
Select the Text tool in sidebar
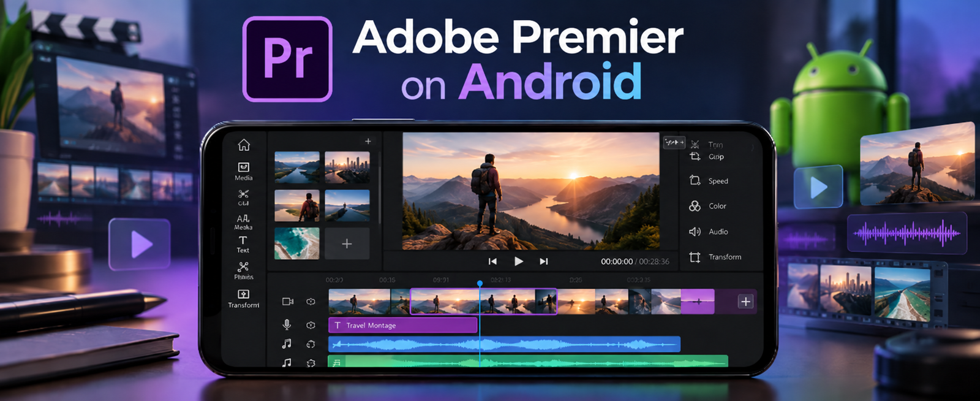(243, 244)
